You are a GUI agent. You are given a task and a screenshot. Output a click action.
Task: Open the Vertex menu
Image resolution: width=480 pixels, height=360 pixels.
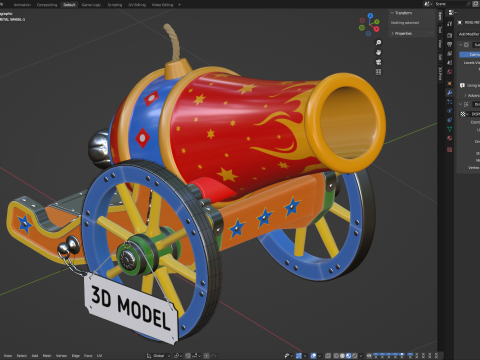pos(61,356)
